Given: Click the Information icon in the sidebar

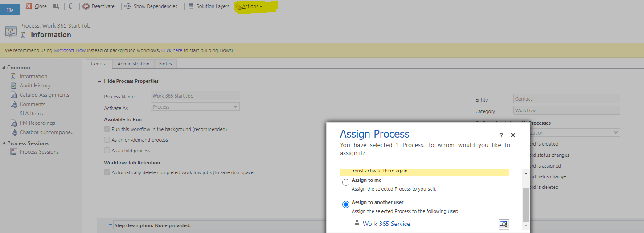Looking at the screenshot, I should tap(14, 76).
